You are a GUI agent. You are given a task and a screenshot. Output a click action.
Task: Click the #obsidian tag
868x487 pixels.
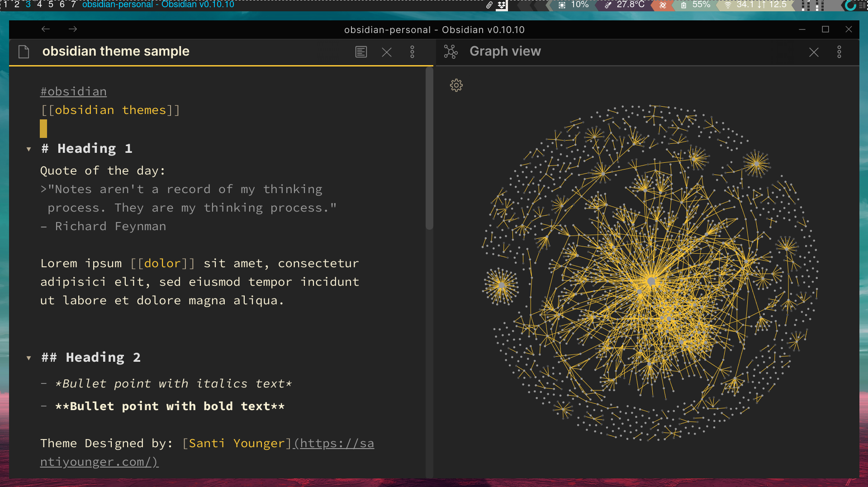click(73, 91)
